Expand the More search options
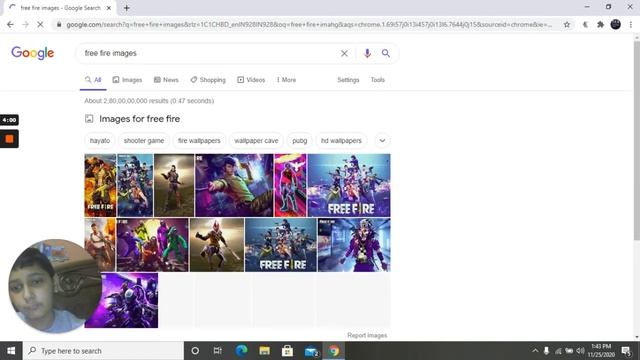 (286, 80)
